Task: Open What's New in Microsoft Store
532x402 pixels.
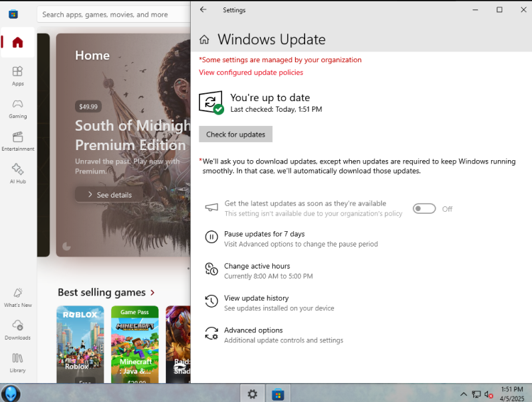Action: click(x=17, y=297)
